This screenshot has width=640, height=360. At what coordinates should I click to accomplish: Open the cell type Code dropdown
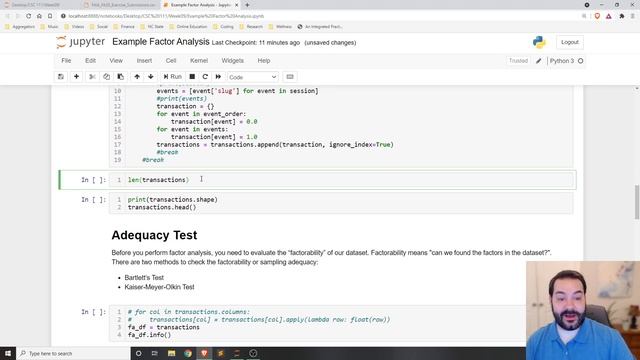[x=252, y=77]
